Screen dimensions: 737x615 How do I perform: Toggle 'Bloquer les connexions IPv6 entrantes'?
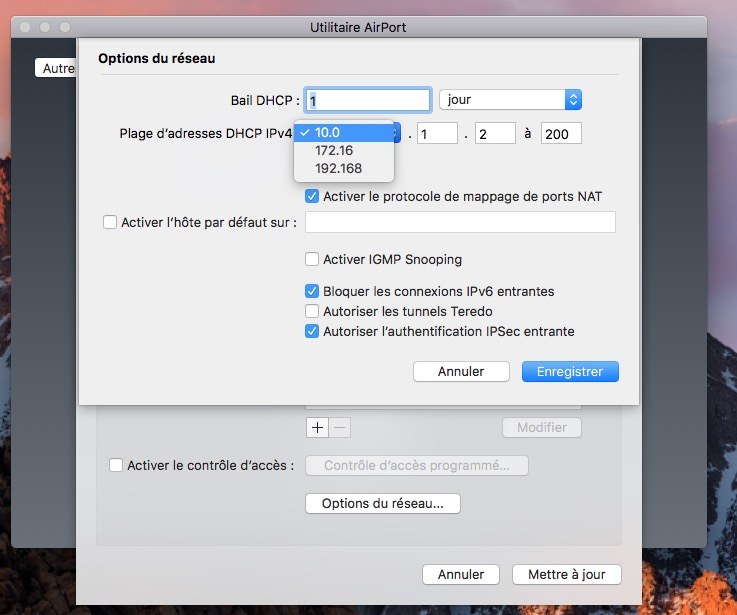coord(312,291)
